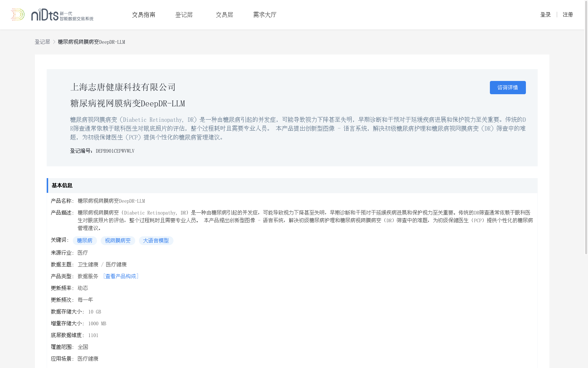Open the 交易层 navigation menu
This screenshot has height=368, width=588.
(224, 15)
